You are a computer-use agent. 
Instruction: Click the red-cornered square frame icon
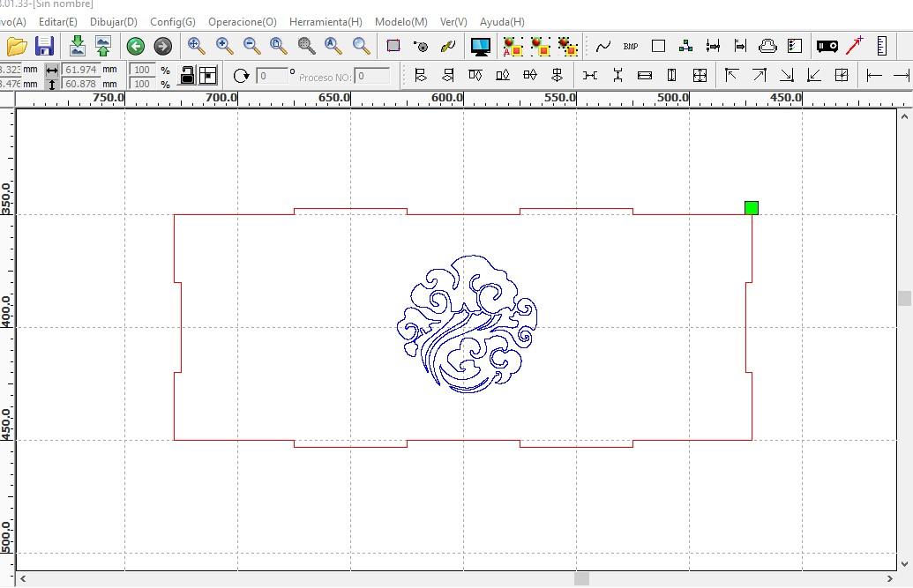393,46
